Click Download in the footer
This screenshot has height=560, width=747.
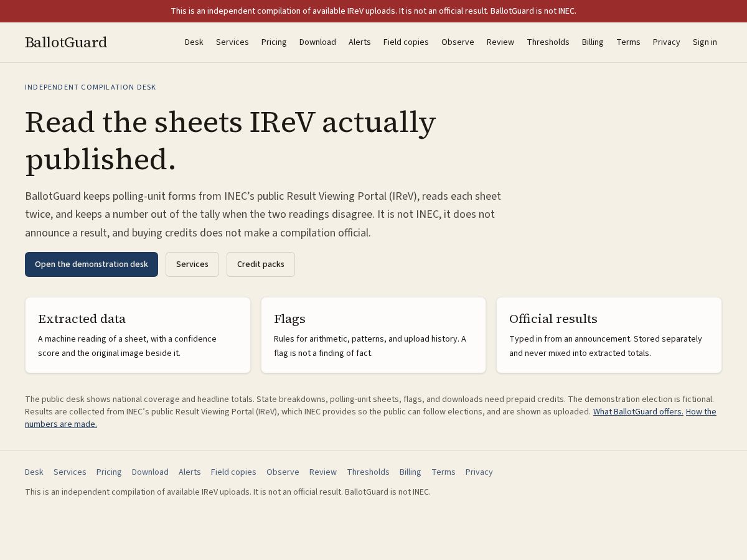pos(150,472)
